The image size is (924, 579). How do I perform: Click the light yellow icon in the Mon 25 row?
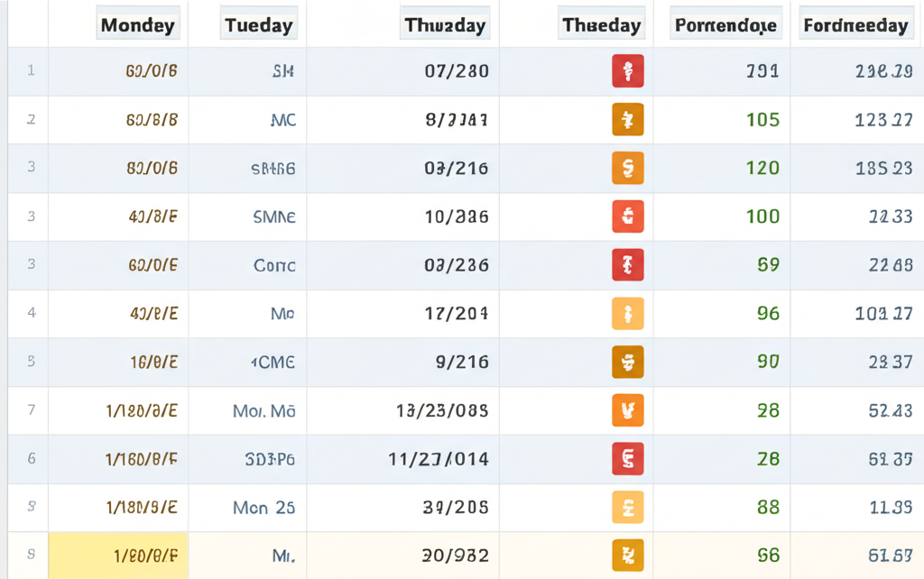coord(627,508)
